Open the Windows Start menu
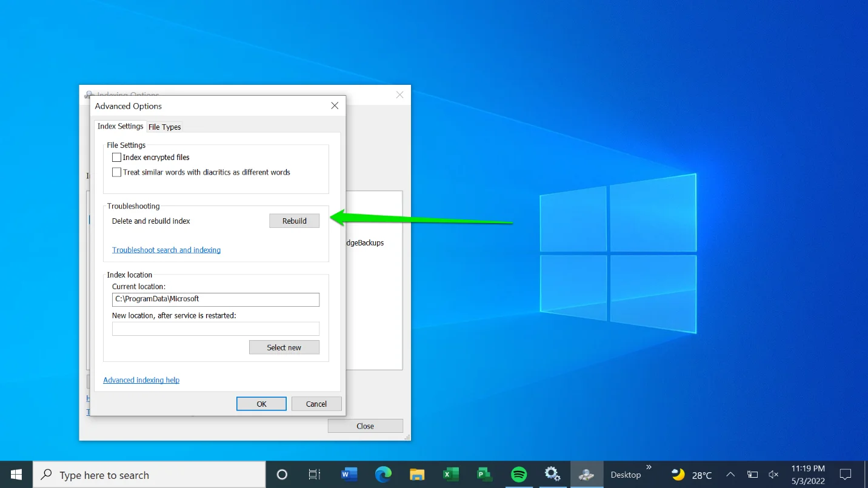 [16, 475]
